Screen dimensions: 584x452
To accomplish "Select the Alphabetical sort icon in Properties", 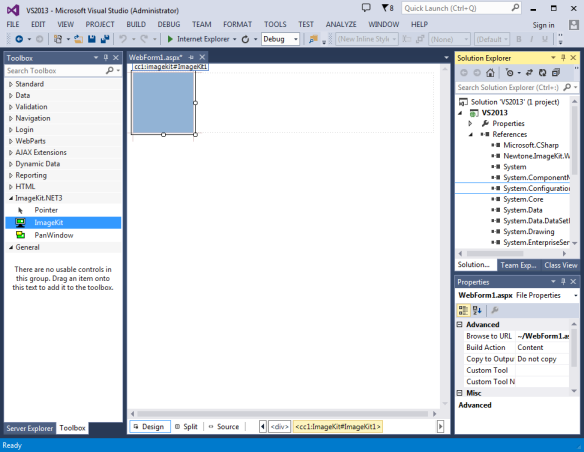I will click(477, 310).
